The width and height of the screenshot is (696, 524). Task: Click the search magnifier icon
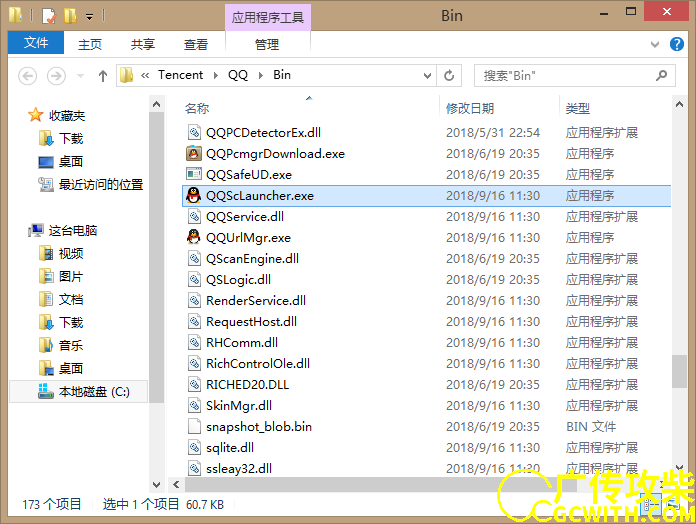[661, 75]
